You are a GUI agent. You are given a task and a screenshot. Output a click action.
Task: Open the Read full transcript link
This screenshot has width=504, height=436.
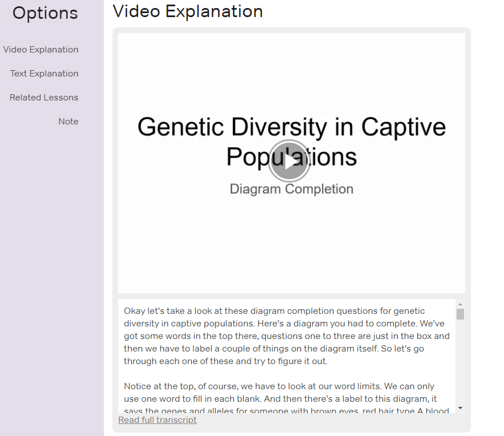click(157, 420)
